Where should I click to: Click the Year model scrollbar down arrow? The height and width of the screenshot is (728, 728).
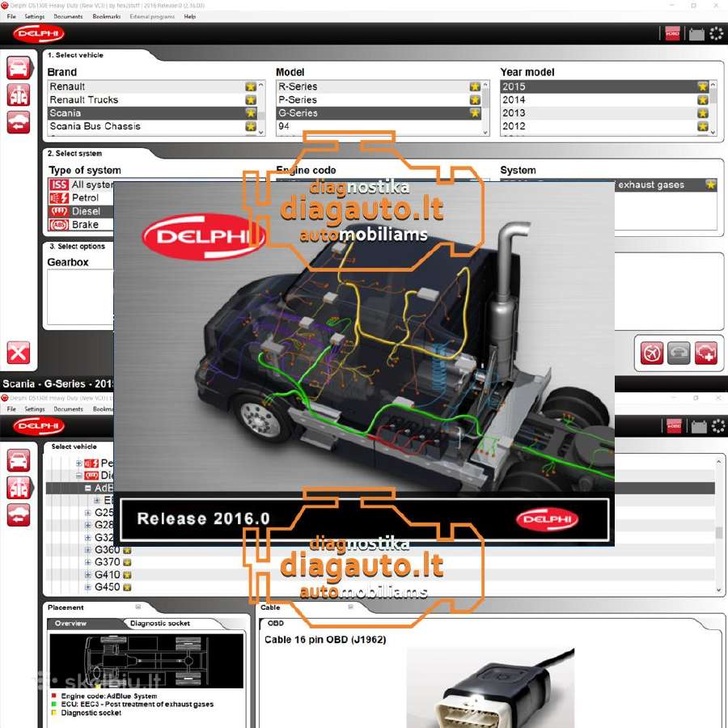713,133
